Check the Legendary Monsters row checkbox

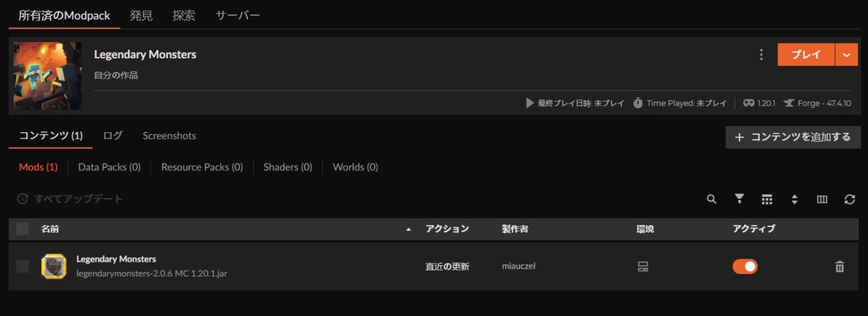(22, 266)
